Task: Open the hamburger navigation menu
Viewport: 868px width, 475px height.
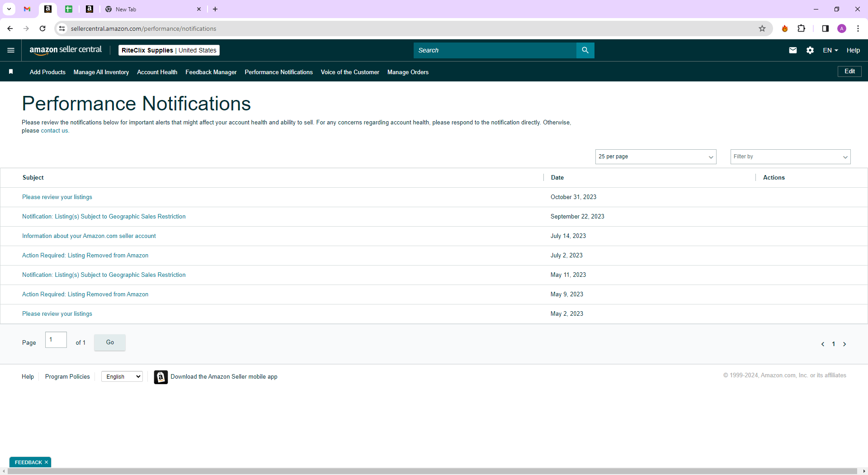Action: click(11, 50)
